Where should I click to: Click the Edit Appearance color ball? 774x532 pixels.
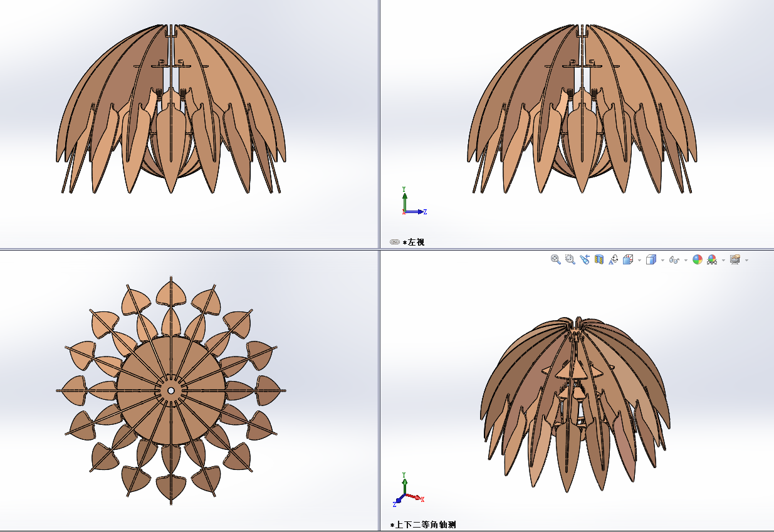(x=698, y=259)
